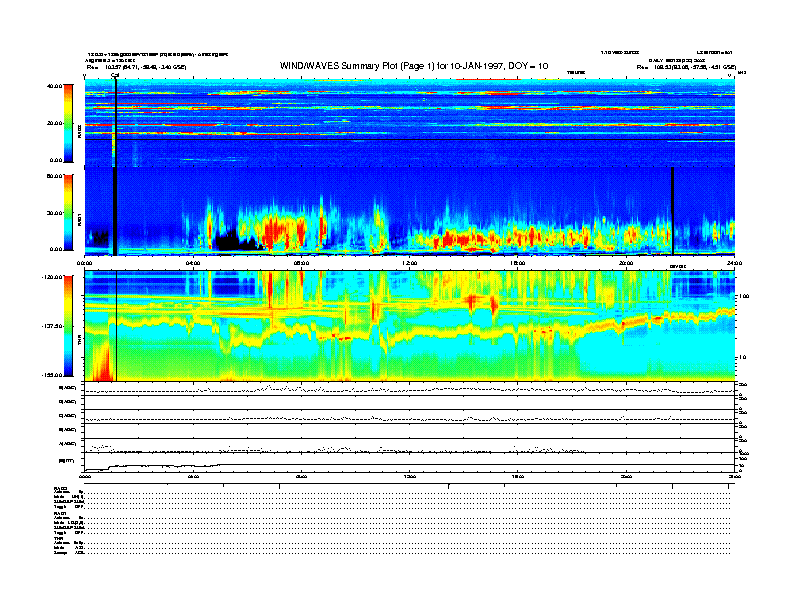This screenshot has width=792, height=612.
Task: Click the 16:00 time label below RAD1 panel
Action: 518,263
